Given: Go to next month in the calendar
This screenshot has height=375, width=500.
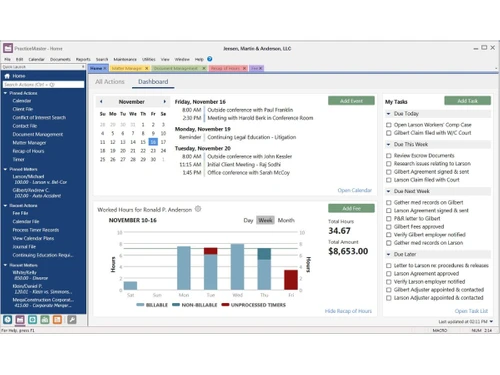Looking at the screenshot, I should click(x=164, y=102).
